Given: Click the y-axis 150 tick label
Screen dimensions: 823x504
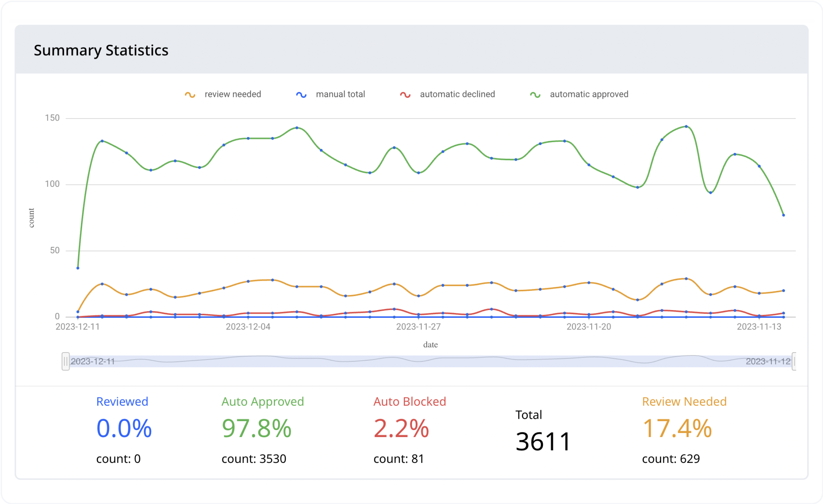Looking at the screenshot, I should click(52, 118).
